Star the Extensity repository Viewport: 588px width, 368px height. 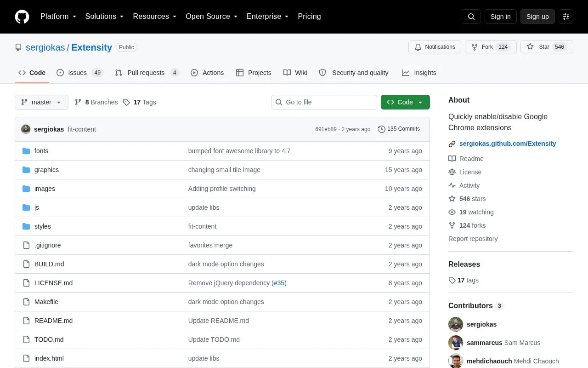(x=547, y=47)
